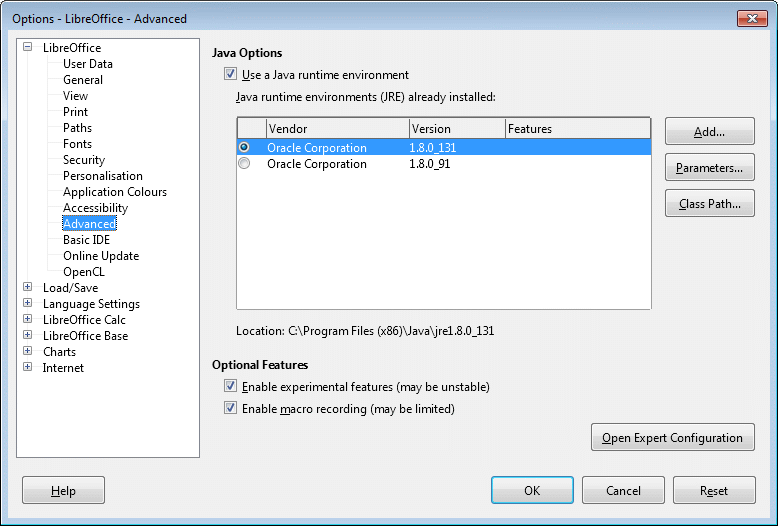Select Online Update in the tree
This screenshot has width=778, height=526.
point(101,256)
